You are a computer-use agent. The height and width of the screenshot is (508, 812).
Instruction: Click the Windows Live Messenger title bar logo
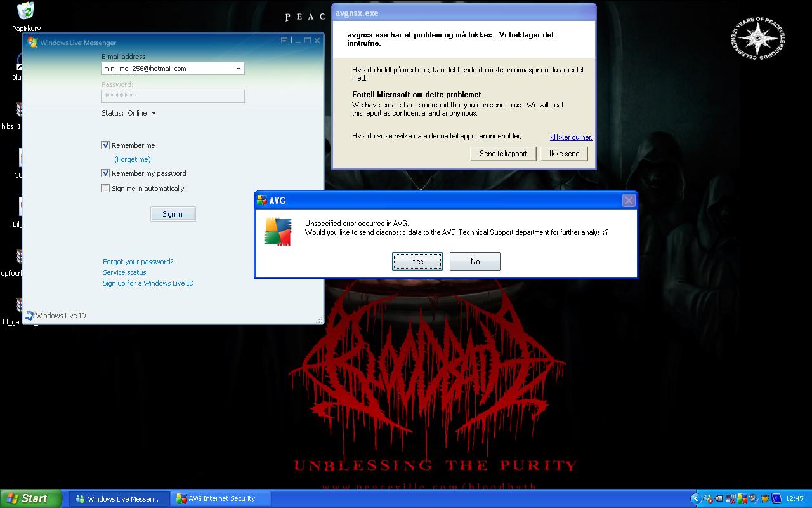point(33,43)
